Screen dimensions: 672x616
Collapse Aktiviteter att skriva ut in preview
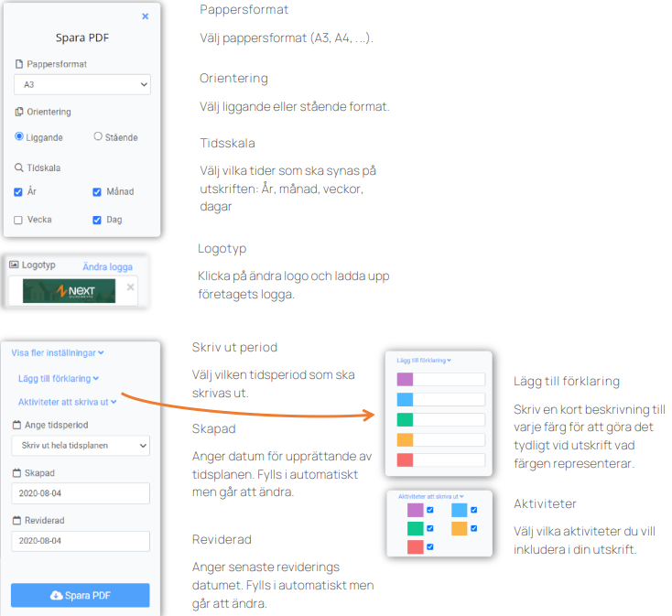point(430,496)
